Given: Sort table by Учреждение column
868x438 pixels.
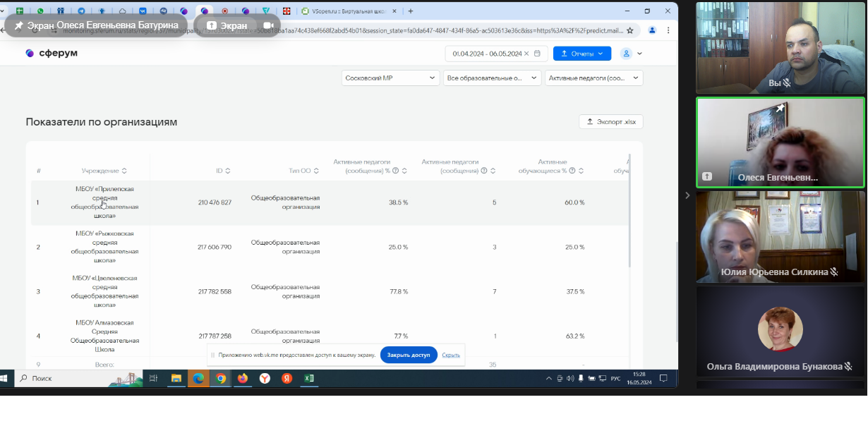Looking at the screenshot, I should coord(124,171).
